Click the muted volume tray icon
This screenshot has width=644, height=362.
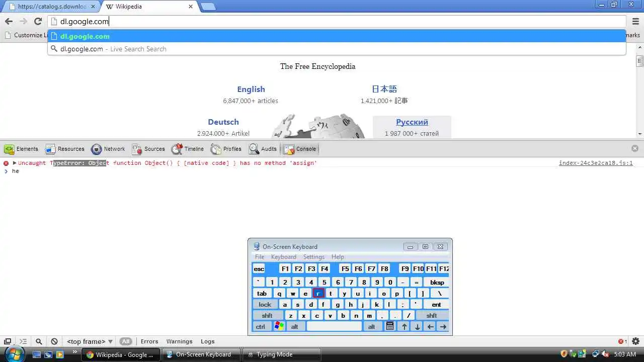(x=604, y=354)
